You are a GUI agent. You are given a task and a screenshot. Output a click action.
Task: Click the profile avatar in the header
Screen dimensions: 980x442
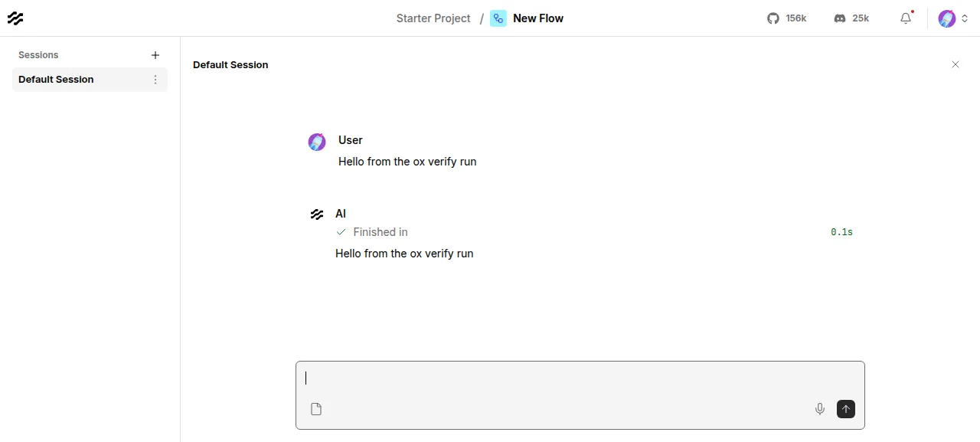947,18
